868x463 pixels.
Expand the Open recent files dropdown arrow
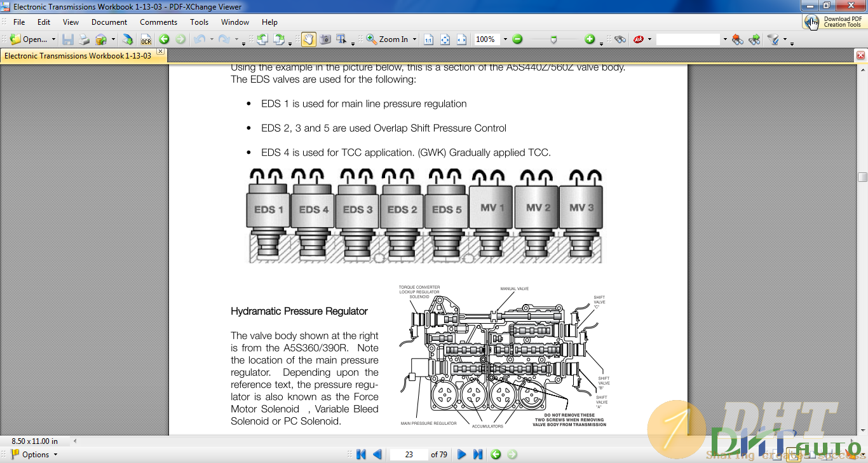(x=53, y=39)
